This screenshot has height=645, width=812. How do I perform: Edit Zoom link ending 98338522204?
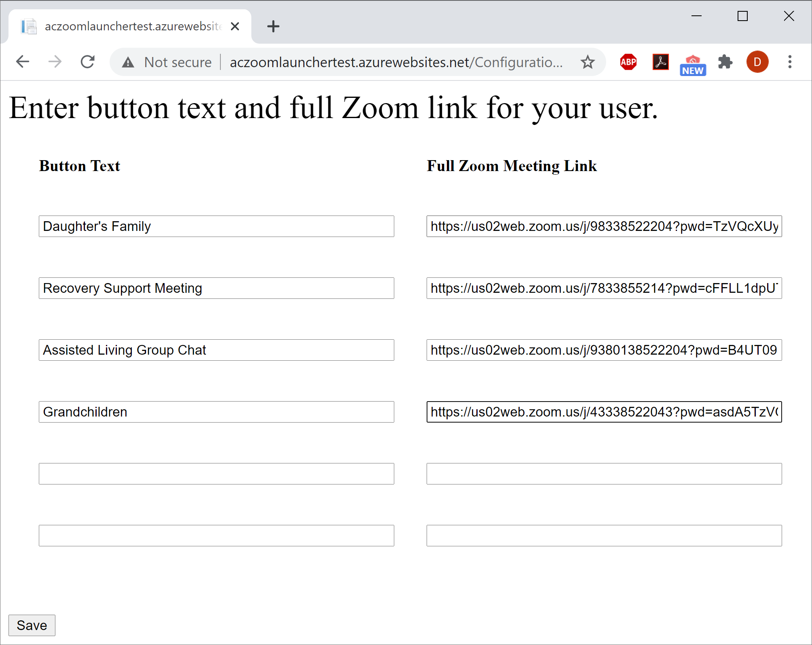[x=604, y=226]
